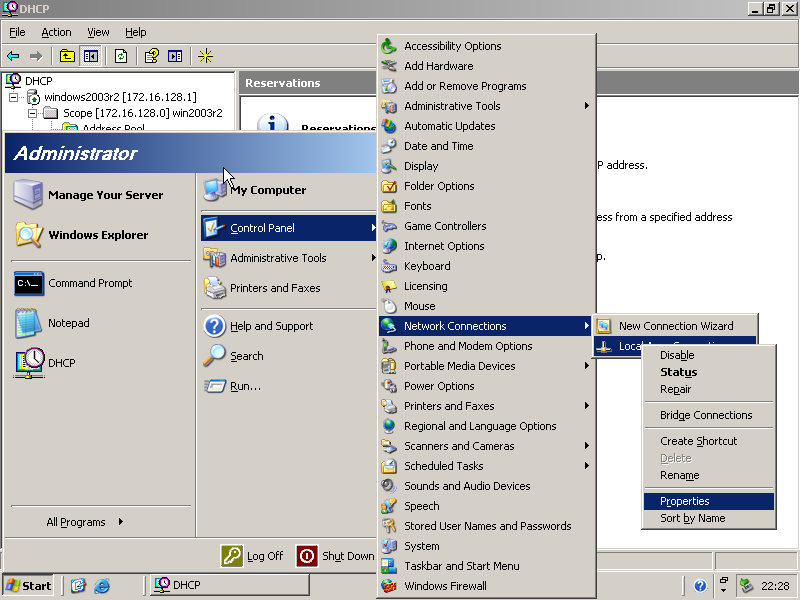Open Notepad from the pinned programs
This screenshot has width=800, height=600.
click(x=68, y=323)
